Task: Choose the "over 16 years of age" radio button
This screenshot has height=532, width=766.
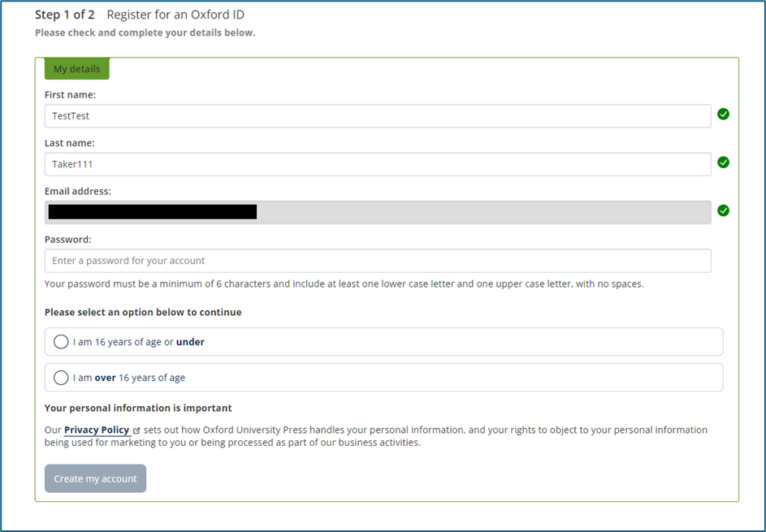Action: (x=61, y=378)
